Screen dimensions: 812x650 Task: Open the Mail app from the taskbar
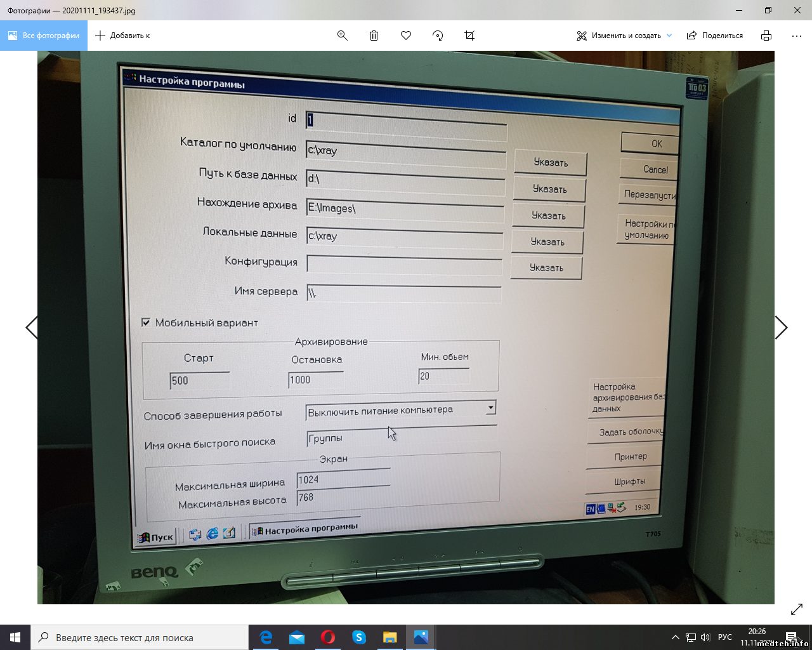pyautogui.click(x=297, y=637)
